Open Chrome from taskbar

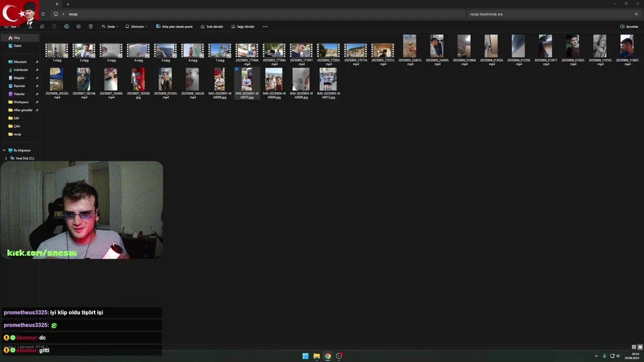click(x=328, y=356)
